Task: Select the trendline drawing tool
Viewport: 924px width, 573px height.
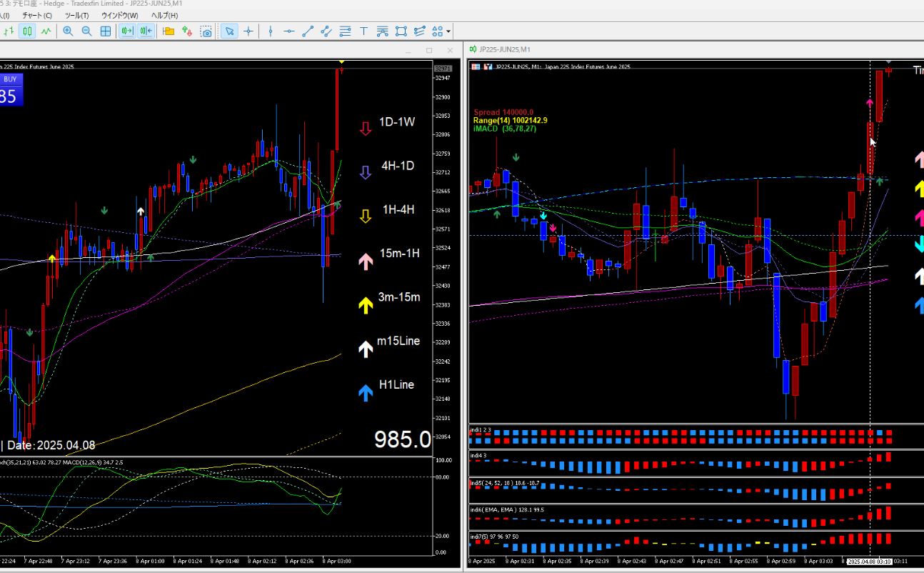Action: click(308, 31)
